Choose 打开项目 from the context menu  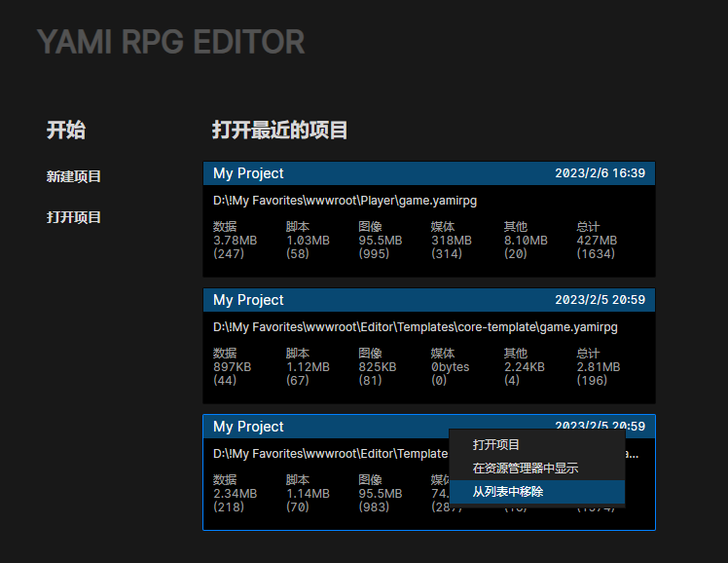coord(536,444)
